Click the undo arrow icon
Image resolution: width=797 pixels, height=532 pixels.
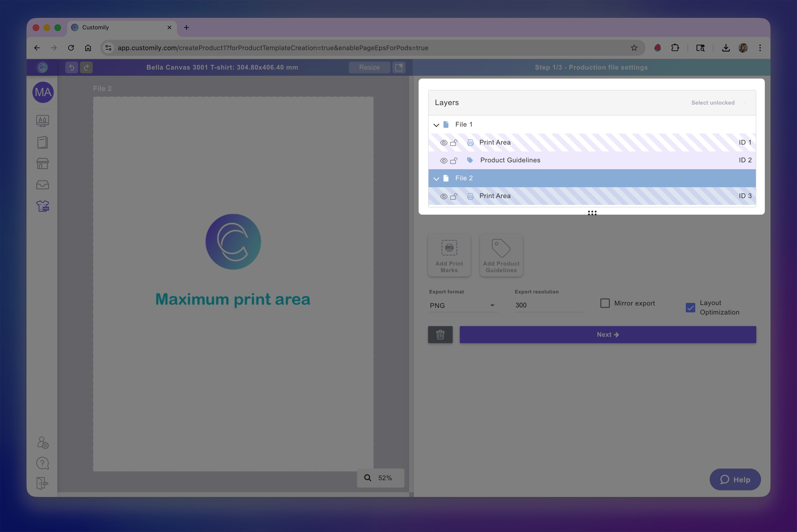pyautogui.click(x=72, y=67)
